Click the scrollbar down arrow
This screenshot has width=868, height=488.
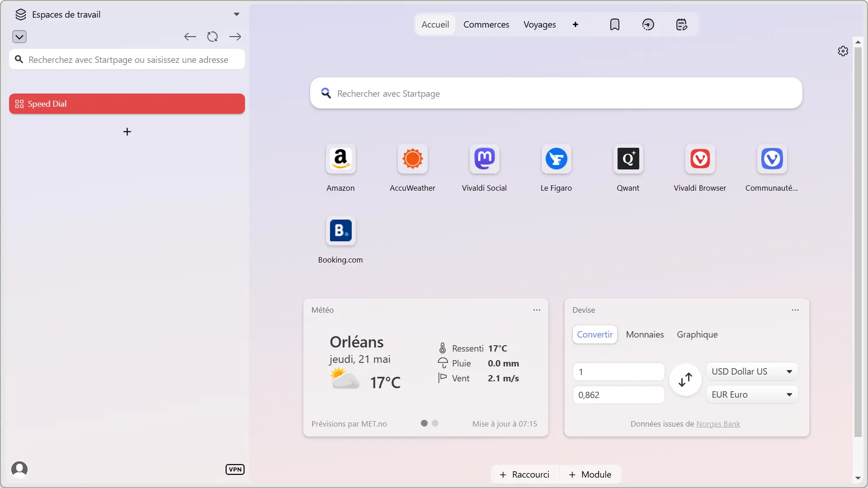click(858, 478)
